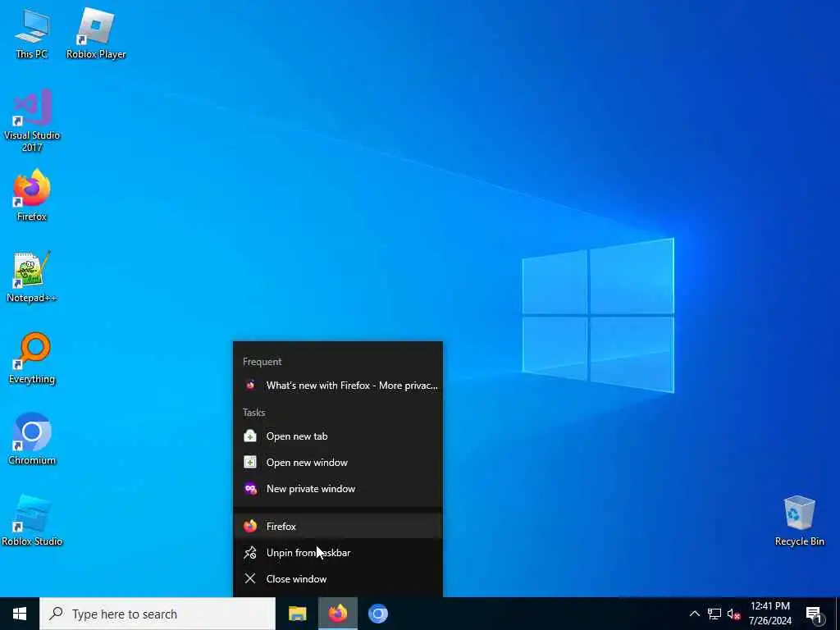The height and width of the screenshot is (630, 840).
Task: Select Unpin from taskbar
Action: [338, 552]
